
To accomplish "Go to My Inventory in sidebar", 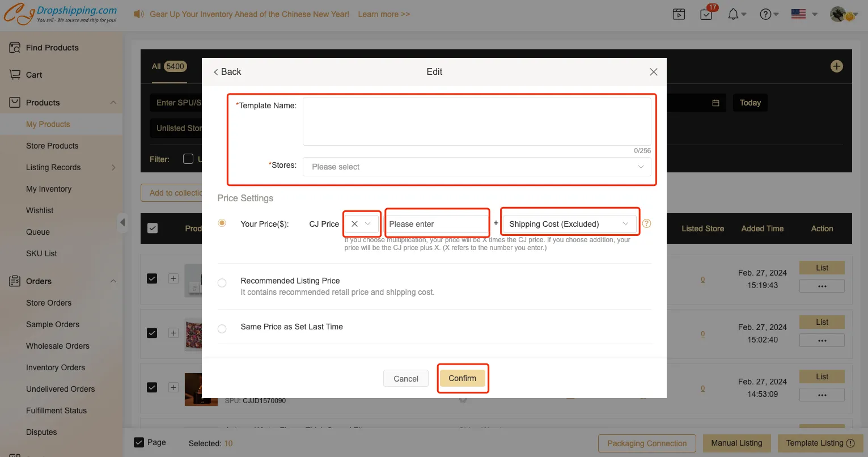I will pos(49,189).
